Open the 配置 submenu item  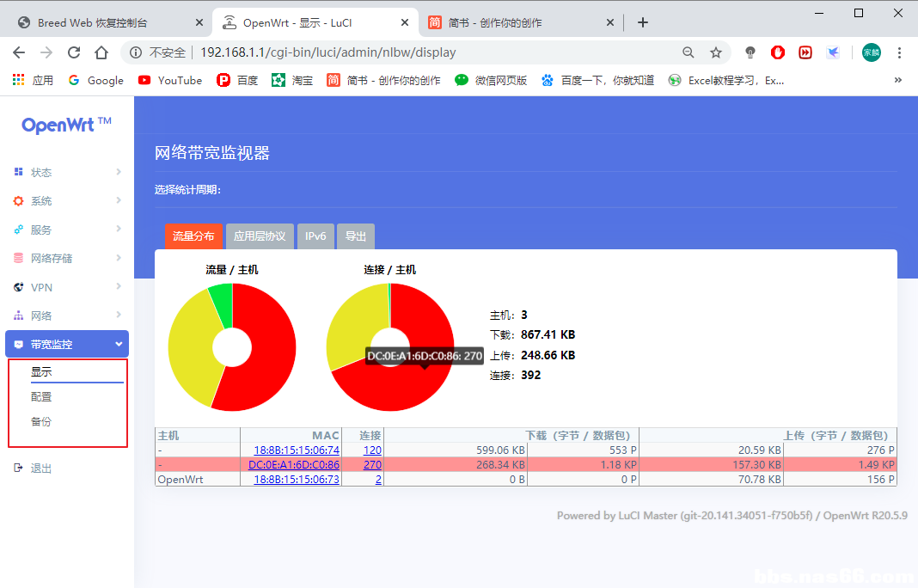(x=41, y=397)
